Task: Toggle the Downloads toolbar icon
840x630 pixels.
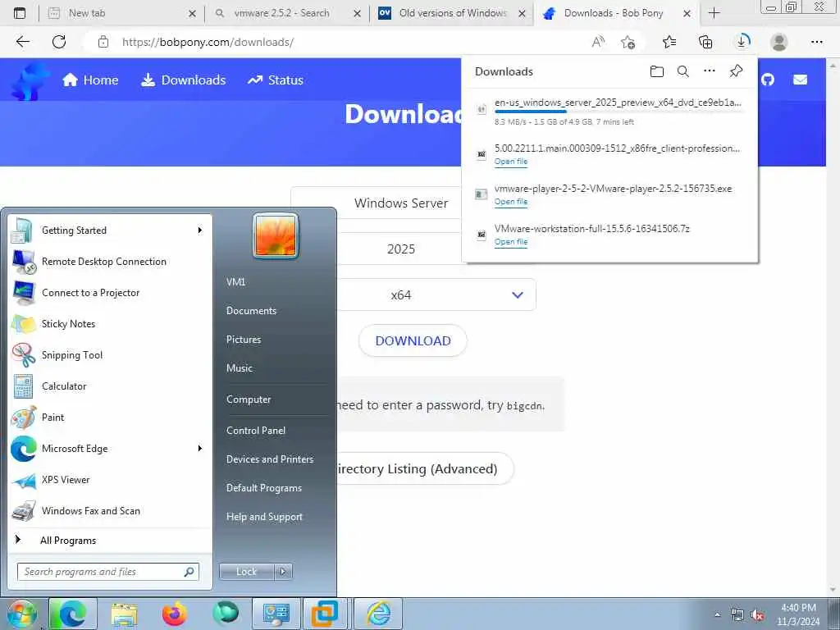Action: [742, 41]
